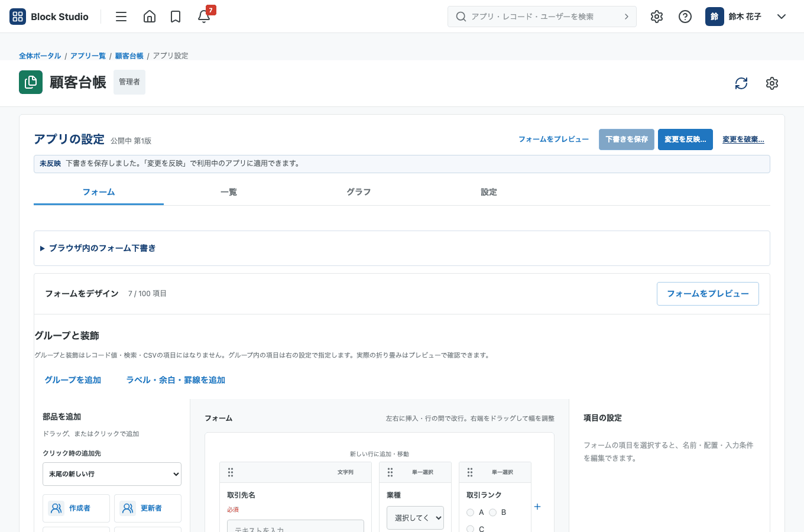Switch to the フォーム tab
Viewport: 804px width, 532px height.
pyautogui.click(x=99, y=192)
